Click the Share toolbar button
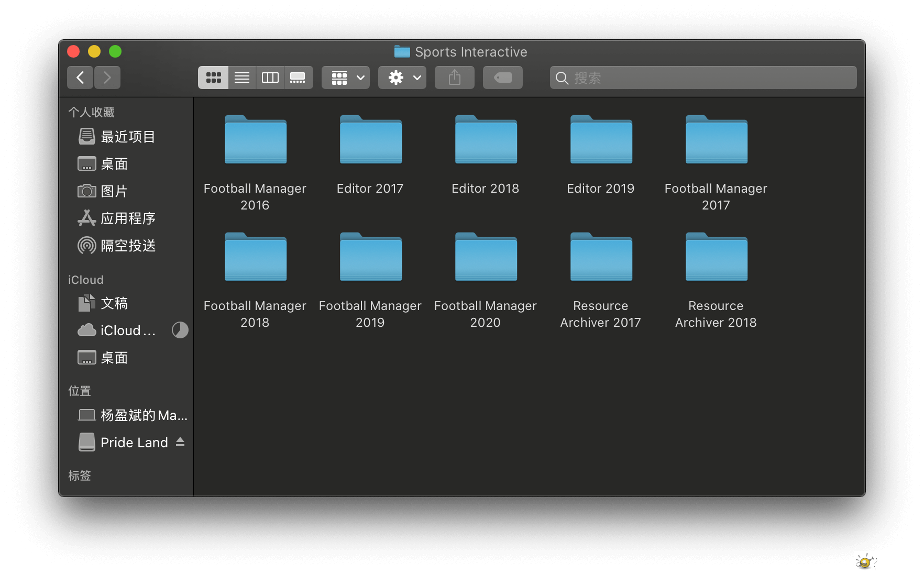The image size is (924, 574). coord(455,78)
